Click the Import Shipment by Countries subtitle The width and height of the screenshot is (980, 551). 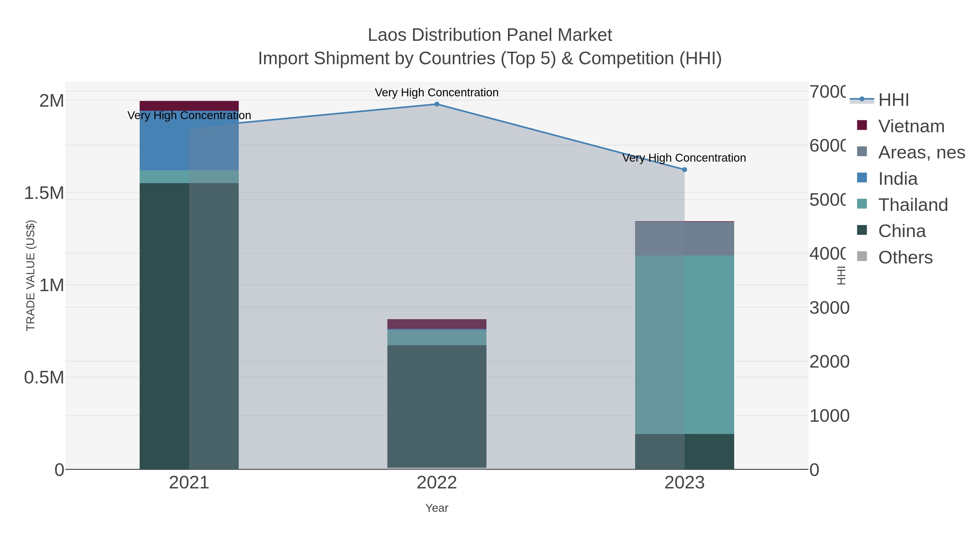[490, 59]
